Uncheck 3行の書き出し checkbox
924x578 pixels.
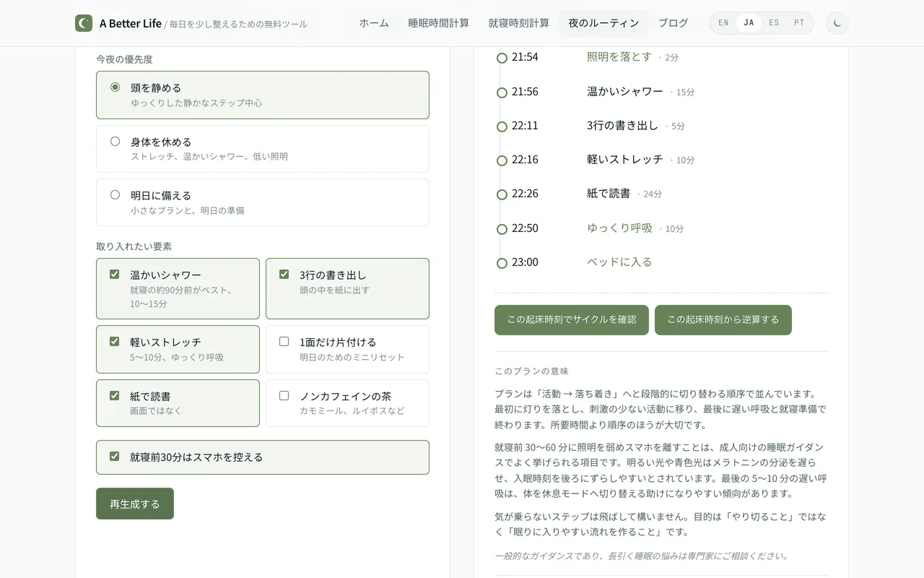coord(284,275)
